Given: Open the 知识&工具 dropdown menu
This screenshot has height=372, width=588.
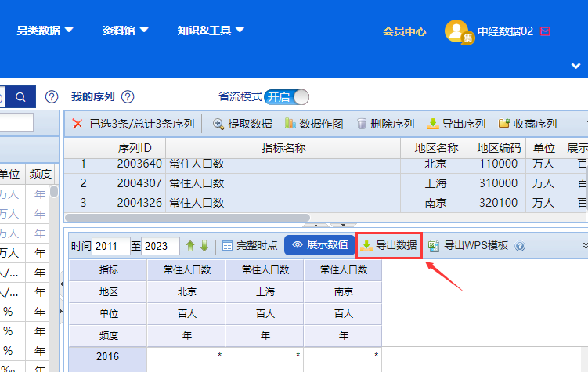Looking at the screenshot, I should 211,31.
